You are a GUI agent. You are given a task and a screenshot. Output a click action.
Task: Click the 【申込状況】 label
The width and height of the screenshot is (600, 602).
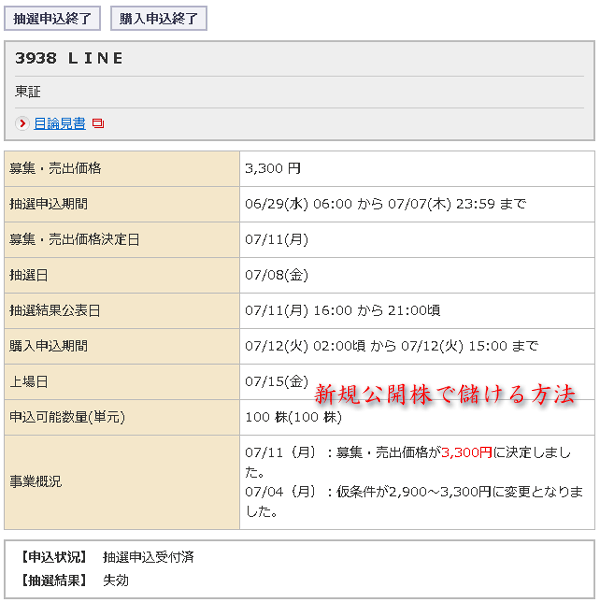click(x=55, y=557)
